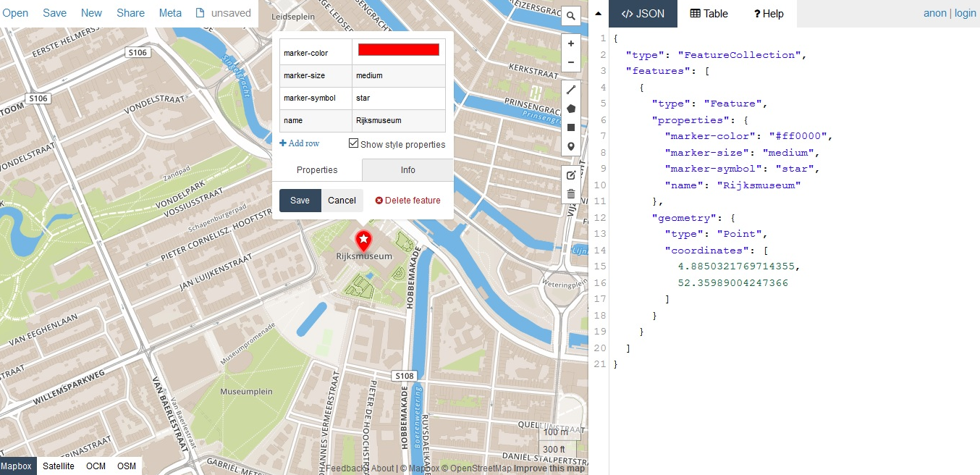Switch to Satellite base layer

pos(59,466)
